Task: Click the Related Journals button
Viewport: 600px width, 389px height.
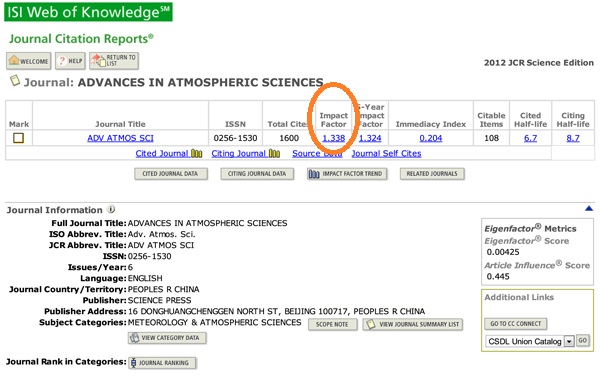Action: tap(432, 174)
